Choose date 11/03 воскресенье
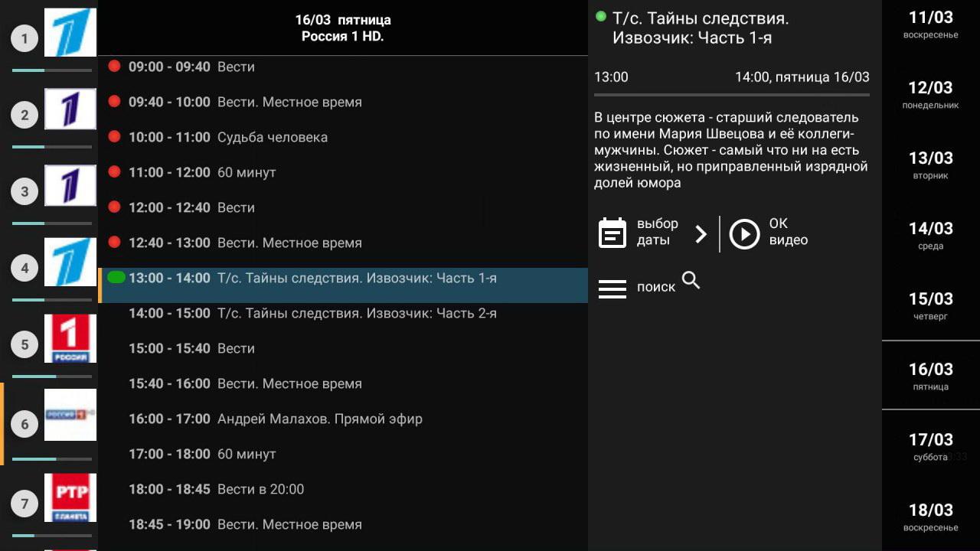This screenshot has width=980, height=551. pos(931,24)
